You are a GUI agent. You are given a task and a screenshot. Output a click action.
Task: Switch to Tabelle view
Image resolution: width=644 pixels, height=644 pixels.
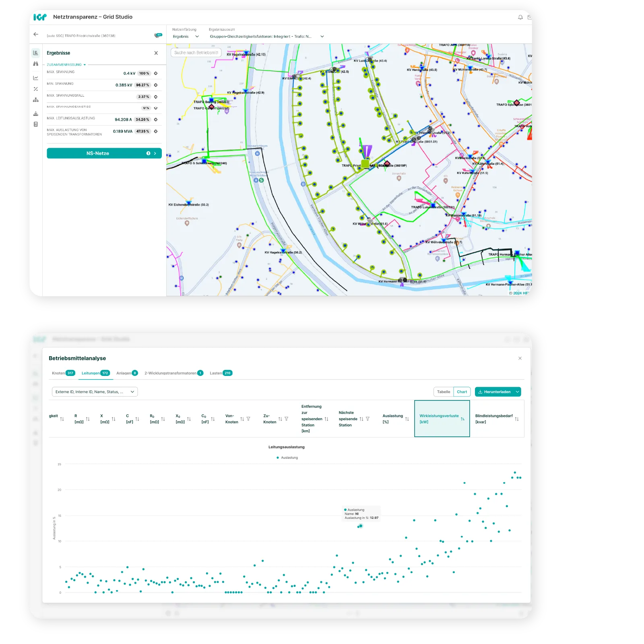click(444, 392)
